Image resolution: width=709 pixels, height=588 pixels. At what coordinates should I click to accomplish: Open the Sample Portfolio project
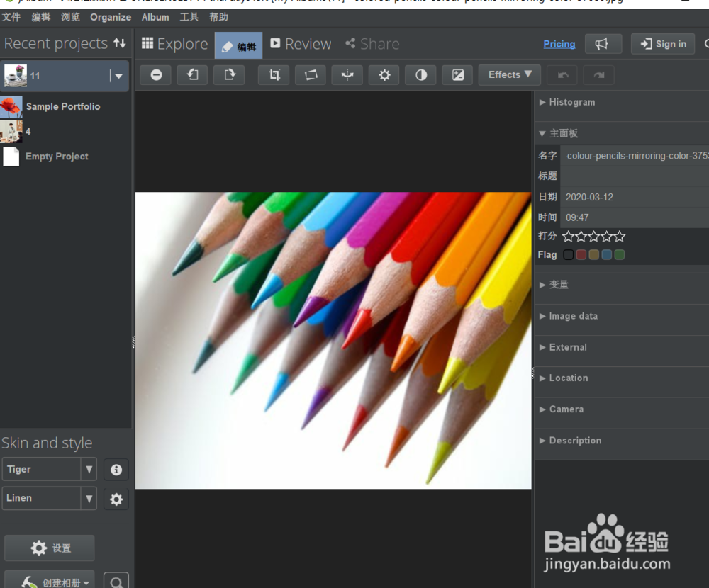[63, 107]
